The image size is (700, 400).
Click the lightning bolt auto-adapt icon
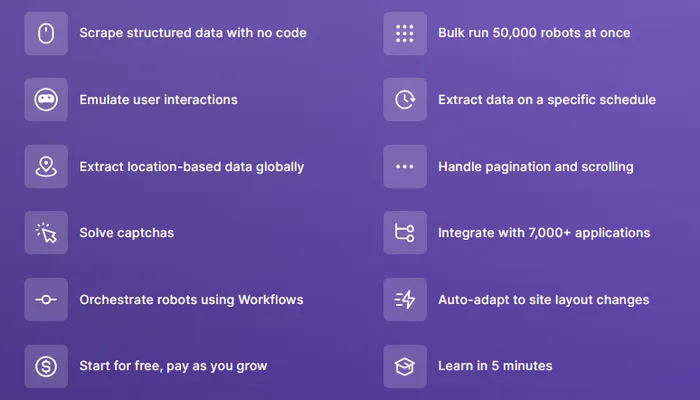coord(405,299)
